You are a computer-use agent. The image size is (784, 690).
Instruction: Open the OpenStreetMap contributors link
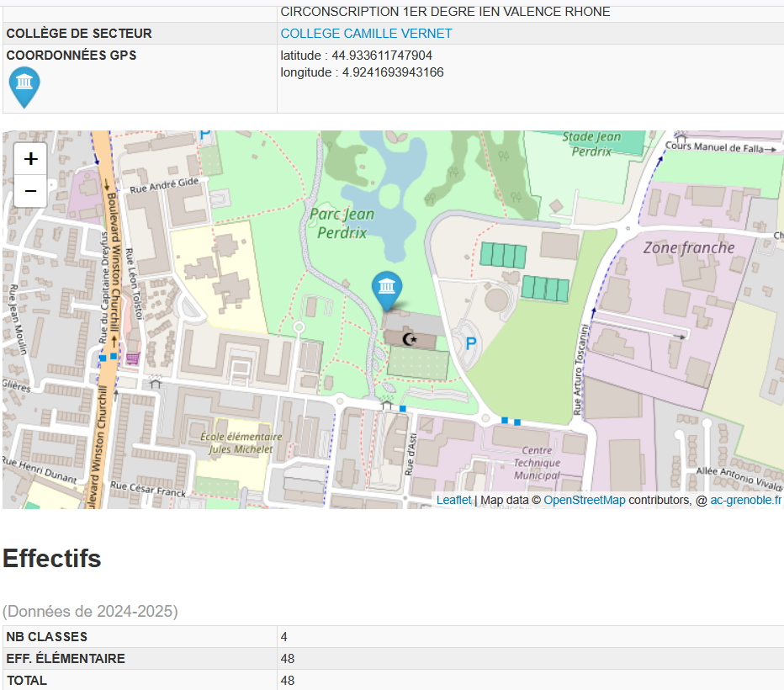(584, 500)
